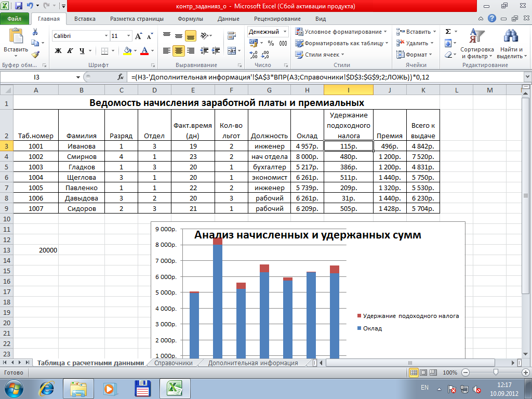This screenshot has width=532, height=399.
Task: Toggle center horizontal alignment
Action: click(x=178, y=51)
